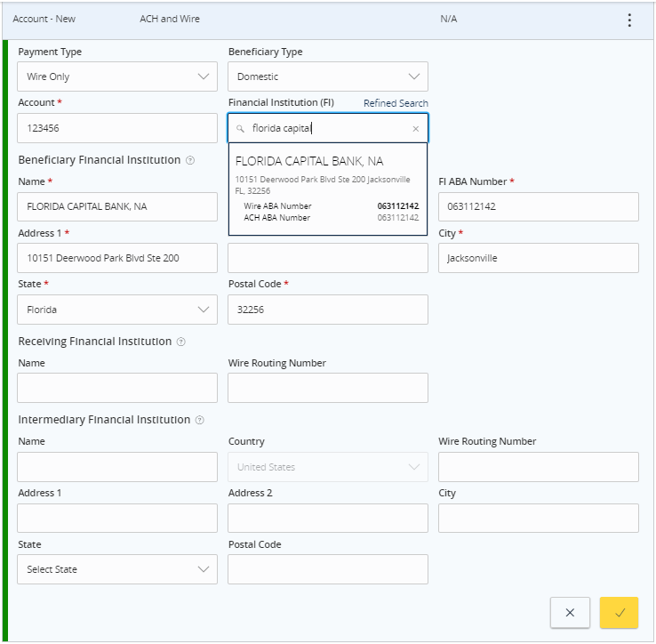Image resolution: width=656 pixels, height=644 pixels.
Task: Click the Intermediary City field
Action: coord(539,519)
